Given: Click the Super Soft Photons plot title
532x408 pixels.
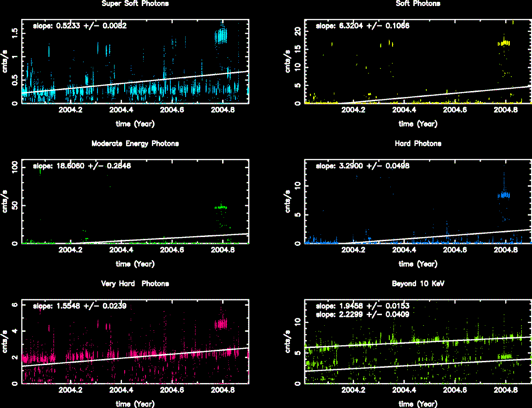Looking at the screenshot, I should tap(135, 4).
